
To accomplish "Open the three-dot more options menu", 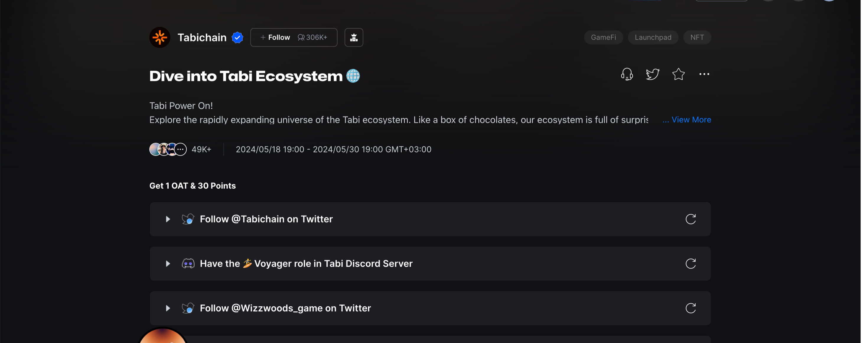I will [704, 74].
